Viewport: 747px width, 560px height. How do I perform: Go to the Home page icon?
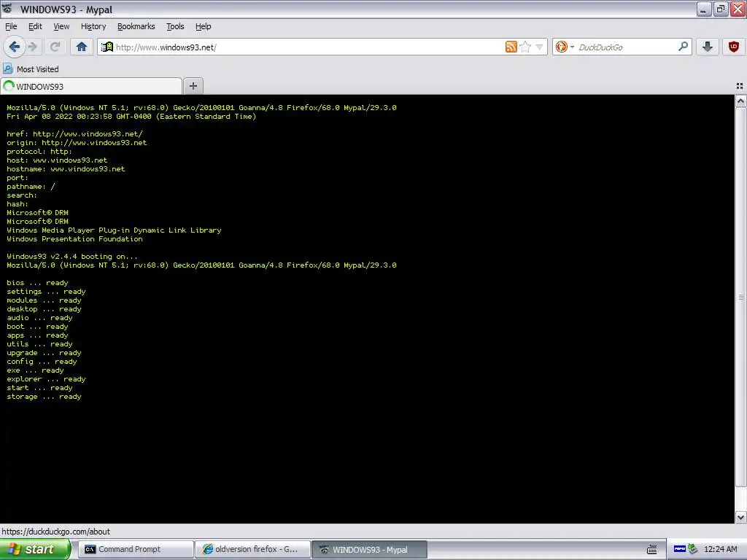(x=82, y=47)
